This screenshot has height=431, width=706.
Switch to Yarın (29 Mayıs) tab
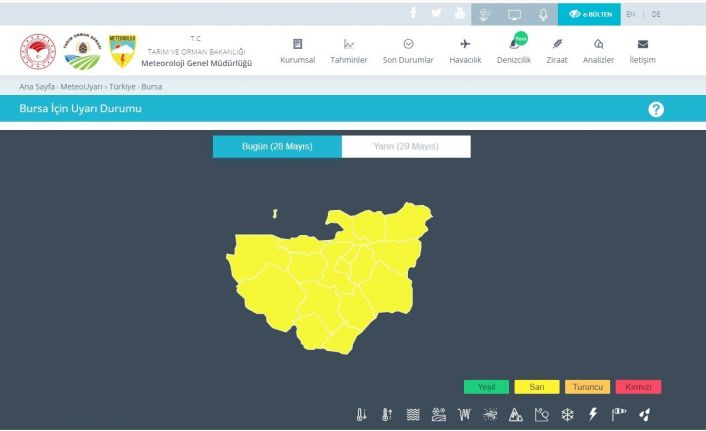[x=406, y=147]
